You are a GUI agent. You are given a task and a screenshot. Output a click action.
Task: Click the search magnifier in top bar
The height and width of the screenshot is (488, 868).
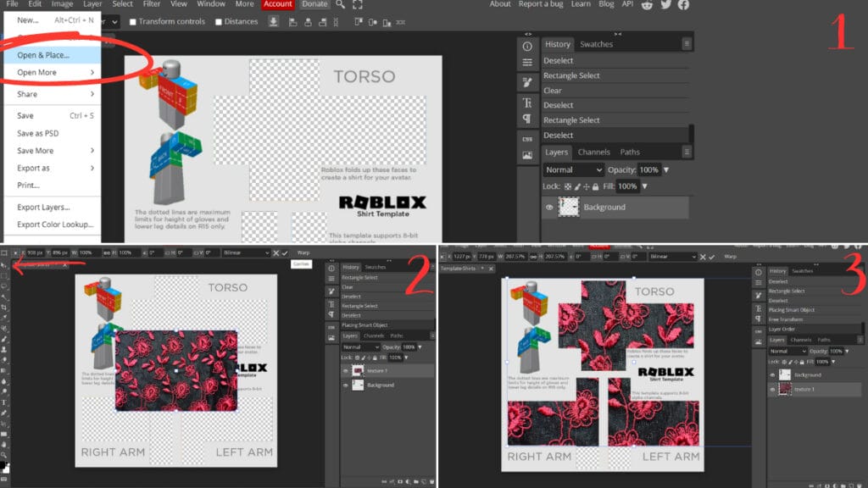click(339, 4)
